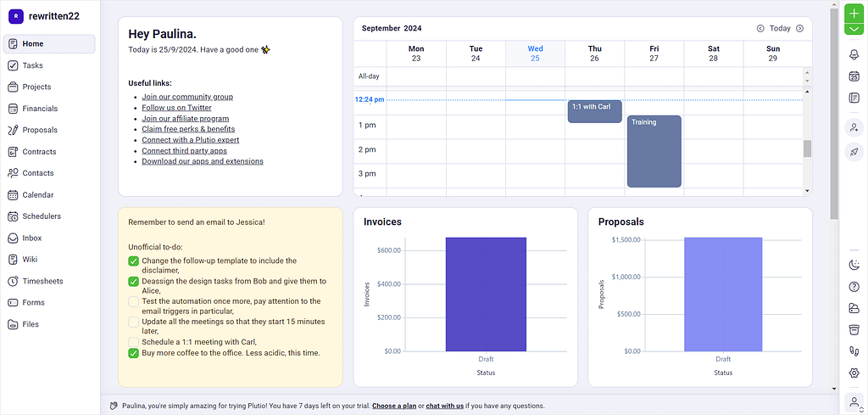Click the calendar's vertical scrollbar thumb

[807, 149]
